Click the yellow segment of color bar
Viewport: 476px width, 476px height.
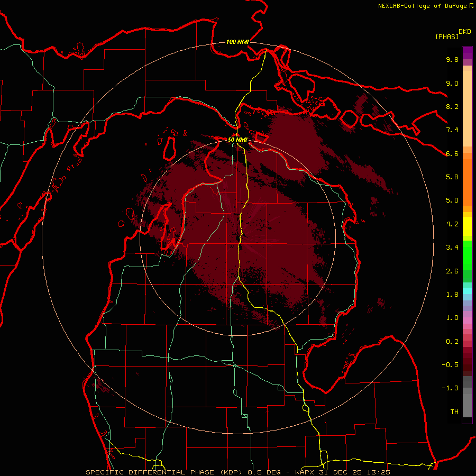(x=467, y=226)
